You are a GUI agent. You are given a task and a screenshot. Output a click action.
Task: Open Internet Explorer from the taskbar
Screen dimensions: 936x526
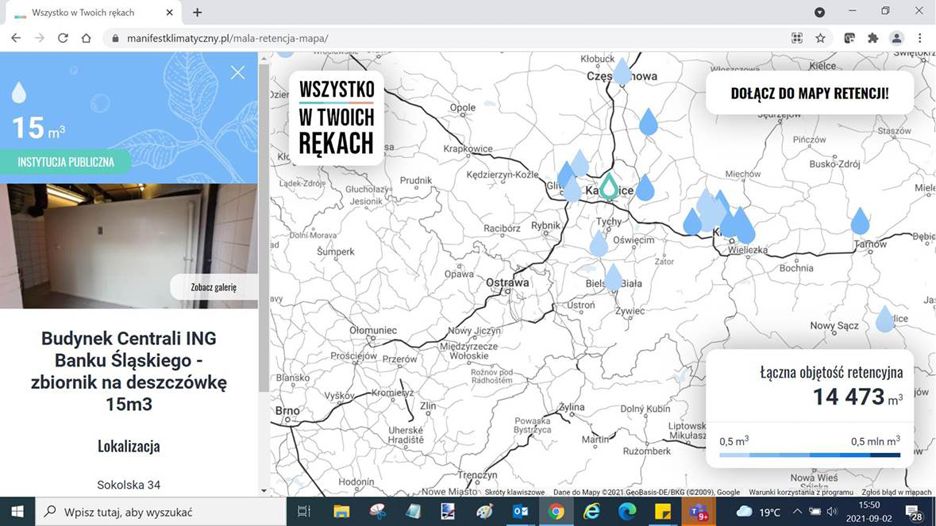[x=591, y=512]
